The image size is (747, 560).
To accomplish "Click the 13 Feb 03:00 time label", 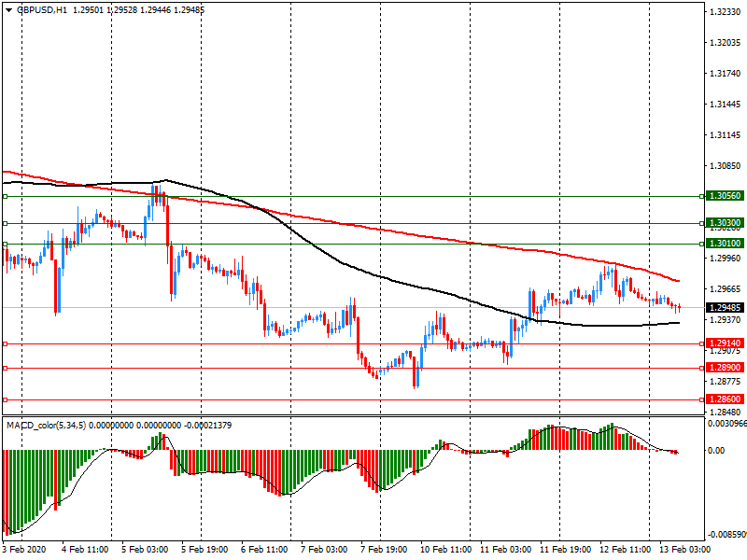I will (685, 550).
